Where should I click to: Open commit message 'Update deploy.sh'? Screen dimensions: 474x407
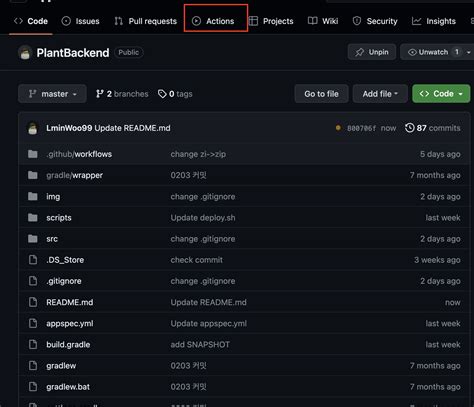203,218
